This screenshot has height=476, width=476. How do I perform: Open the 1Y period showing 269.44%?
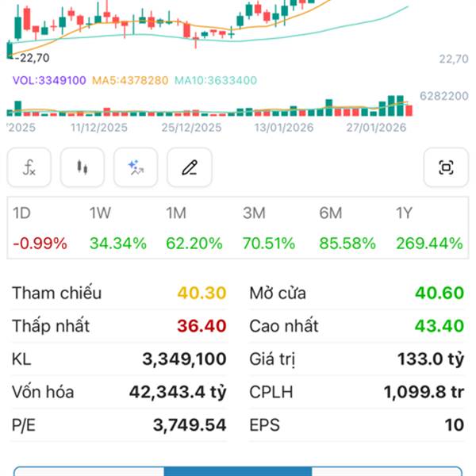[428, 228]
